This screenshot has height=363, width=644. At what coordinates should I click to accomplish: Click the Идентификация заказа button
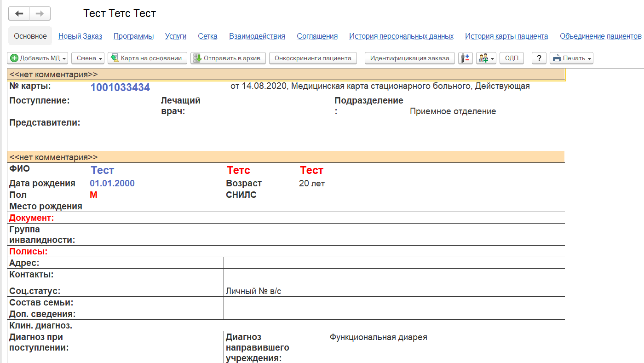[x=410, y=58]
